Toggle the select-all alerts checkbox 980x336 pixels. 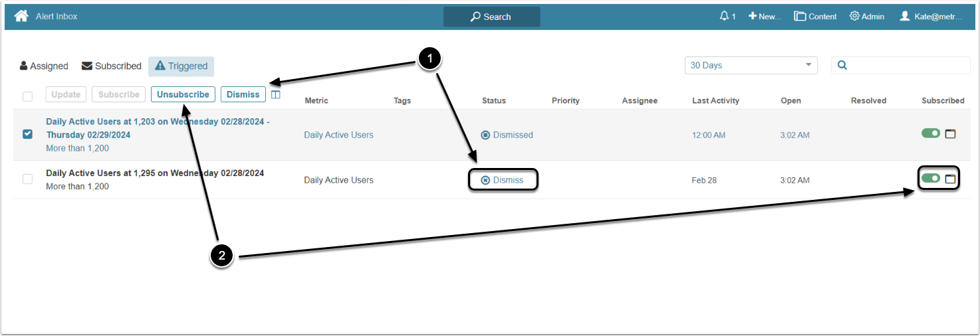(x=27, y=96)
